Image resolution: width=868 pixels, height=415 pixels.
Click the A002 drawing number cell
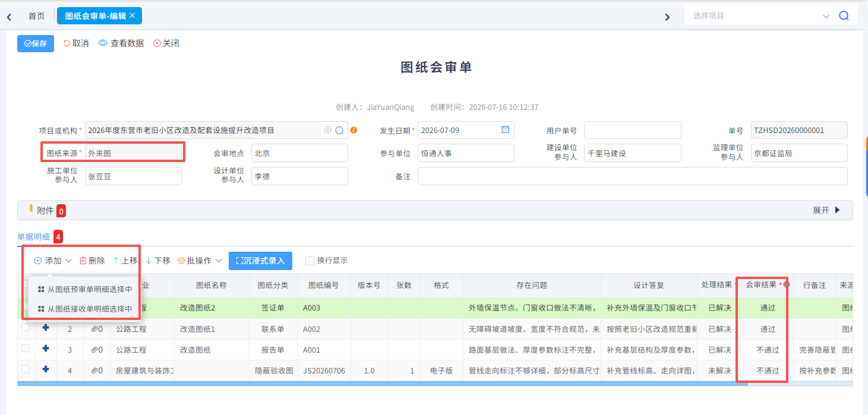[x=324, y=329]
